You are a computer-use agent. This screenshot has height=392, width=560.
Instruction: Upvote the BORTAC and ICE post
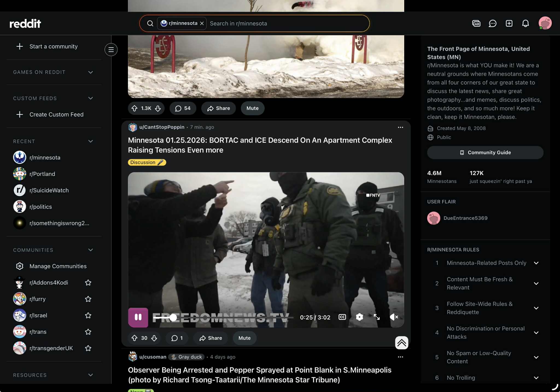(135, 338)
